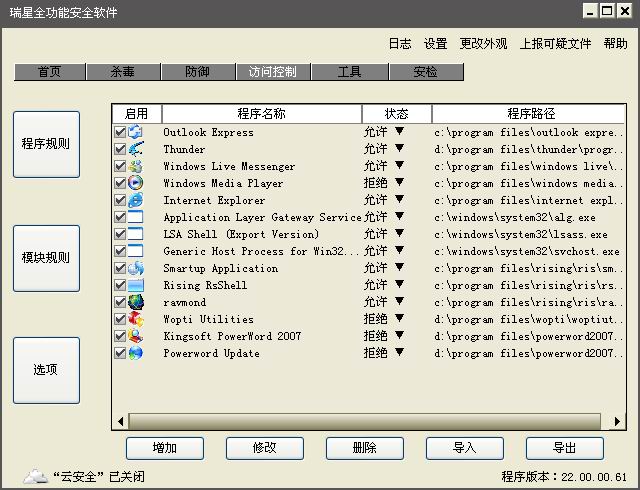
Task: Click the 删除 button
Action: [x=365, y=448]
